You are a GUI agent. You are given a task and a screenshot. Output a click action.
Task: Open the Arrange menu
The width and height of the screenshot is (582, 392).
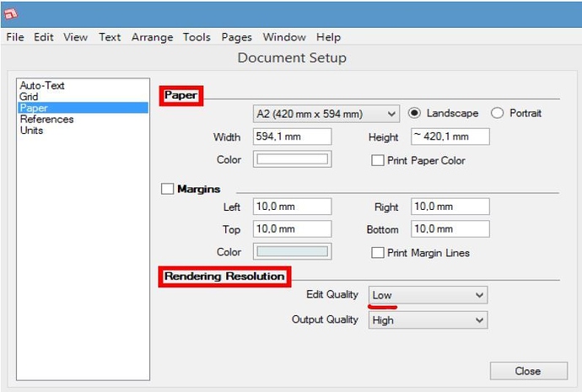[152, 37]
